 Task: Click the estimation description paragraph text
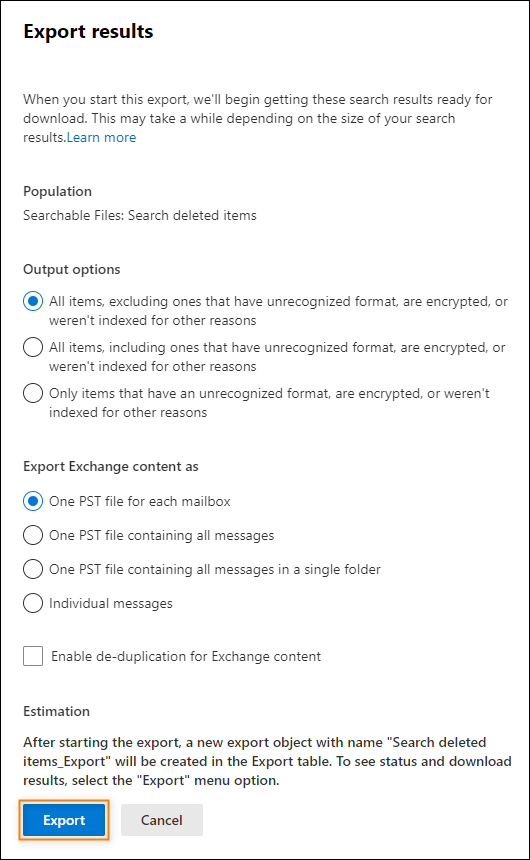click(267, 761)
